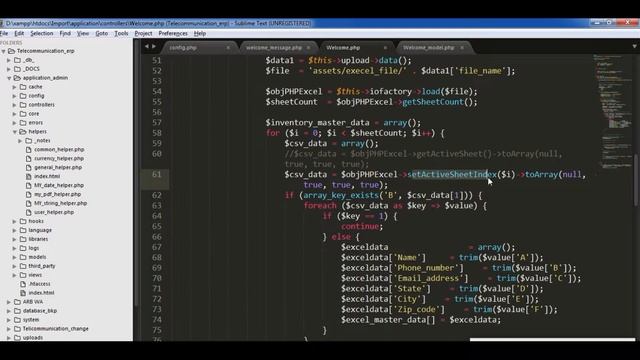The height and width of the screenshot is (360, 640).
Task: Go to previous tab with left arrow
Action: point(147,47)
